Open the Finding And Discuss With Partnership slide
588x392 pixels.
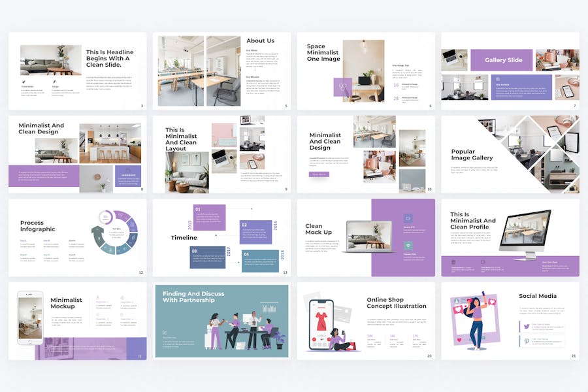(221, 321)
